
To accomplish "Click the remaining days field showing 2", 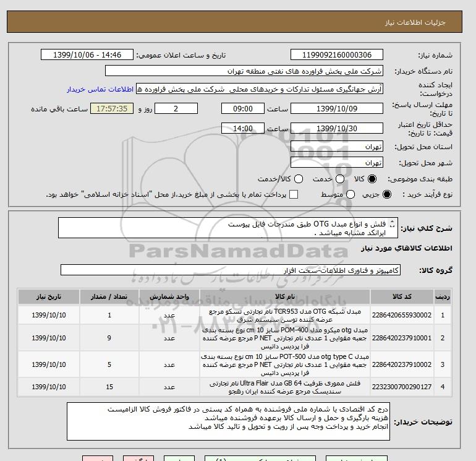I will (x=176, y=108).
